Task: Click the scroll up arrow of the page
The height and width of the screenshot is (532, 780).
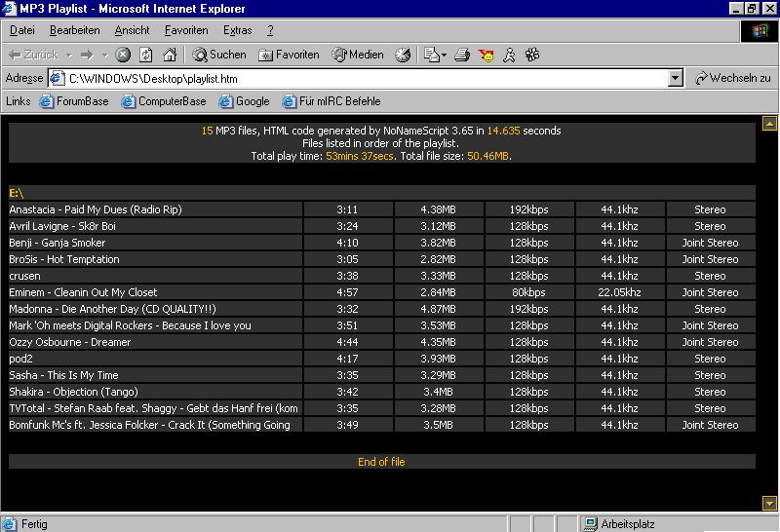Action: click(x=769, y=124)
